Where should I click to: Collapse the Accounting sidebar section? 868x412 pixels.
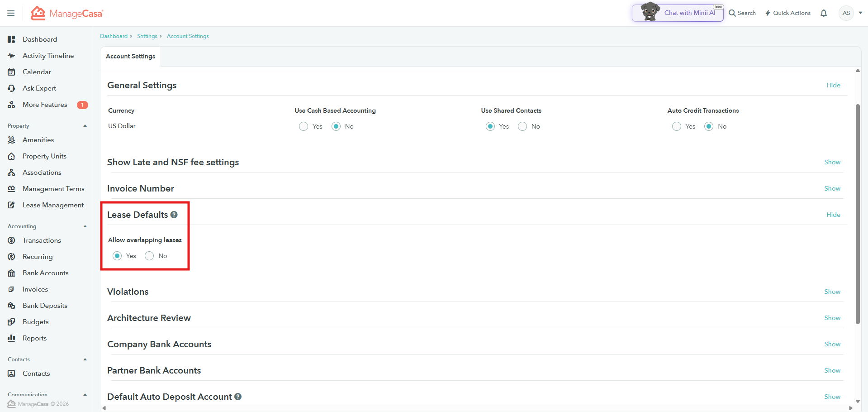pos(85,226)
